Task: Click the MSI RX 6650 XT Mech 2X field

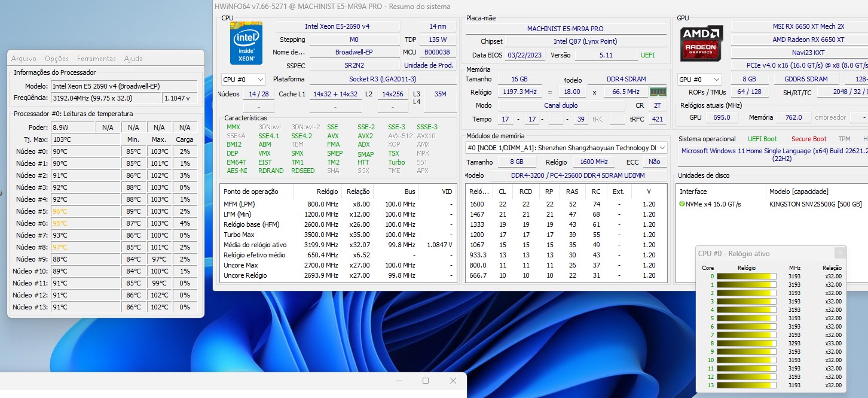Action: click(799, 26)
